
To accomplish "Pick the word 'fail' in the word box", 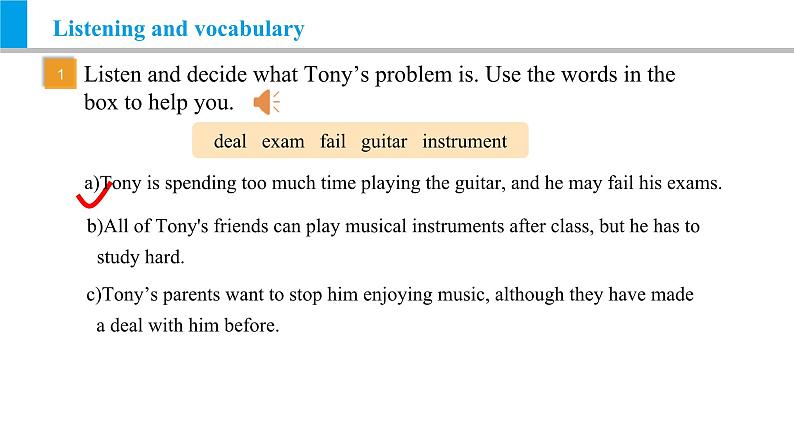I will (333, 141).
